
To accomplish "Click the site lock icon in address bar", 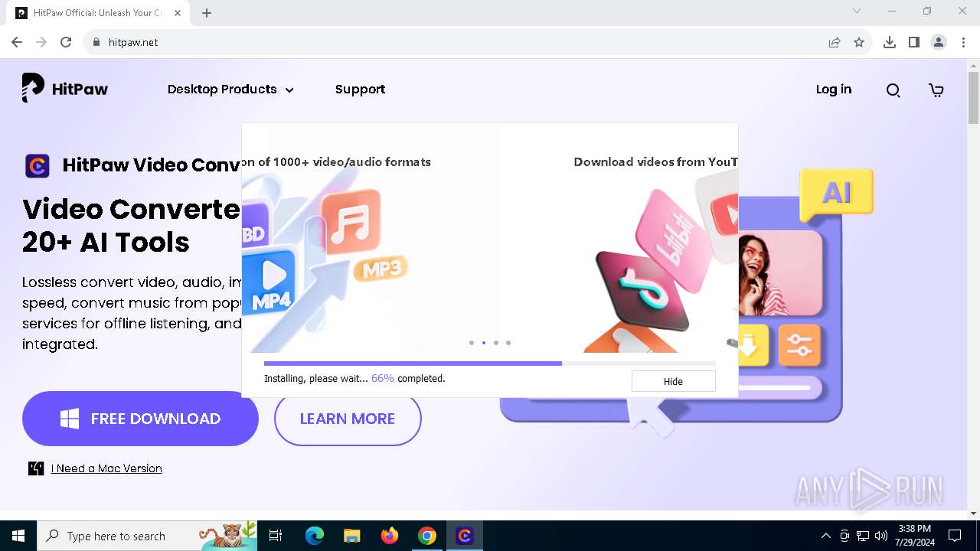I will coord(96,42).
